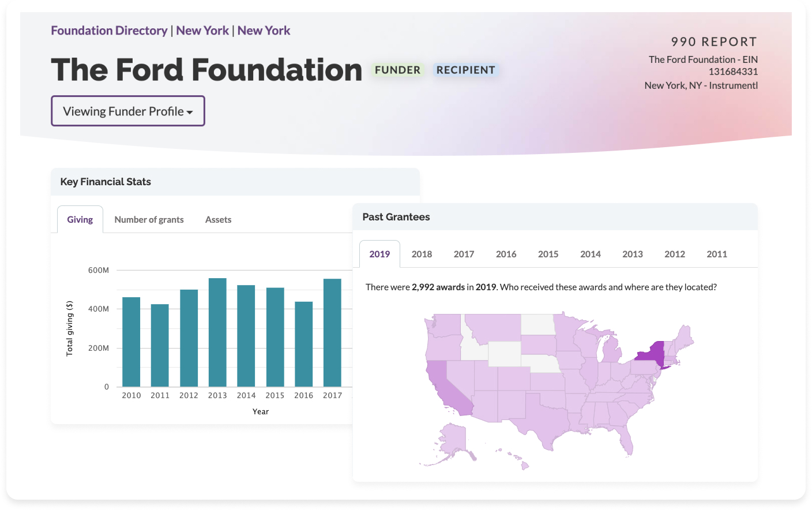Click the FUNDER badge
Screen dimensions: 812x517
coord(398,70)
